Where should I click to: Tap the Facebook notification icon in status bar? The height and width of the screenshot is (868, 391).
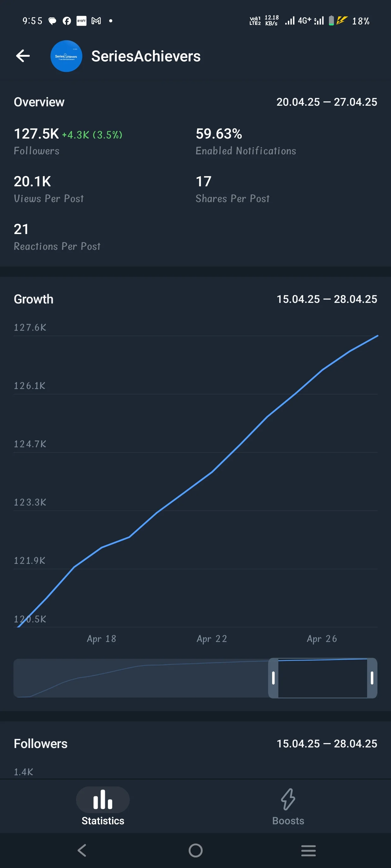point(67,21)
